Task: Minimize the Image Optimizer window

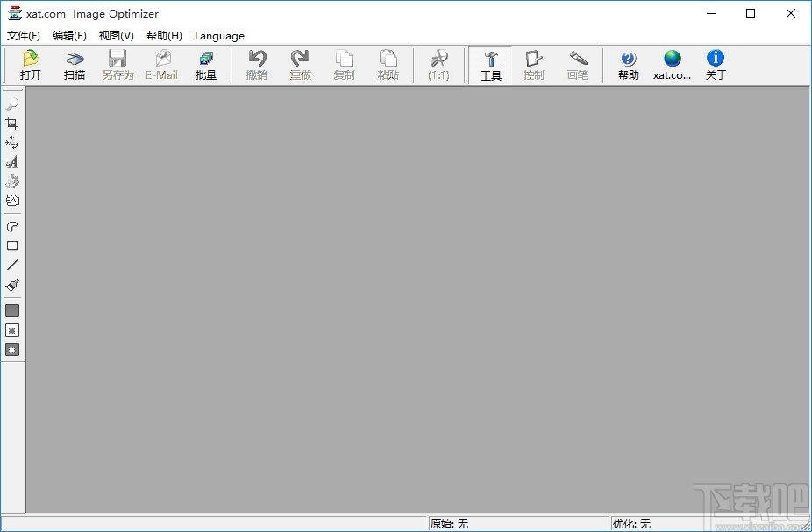Action: click(711, 13)
